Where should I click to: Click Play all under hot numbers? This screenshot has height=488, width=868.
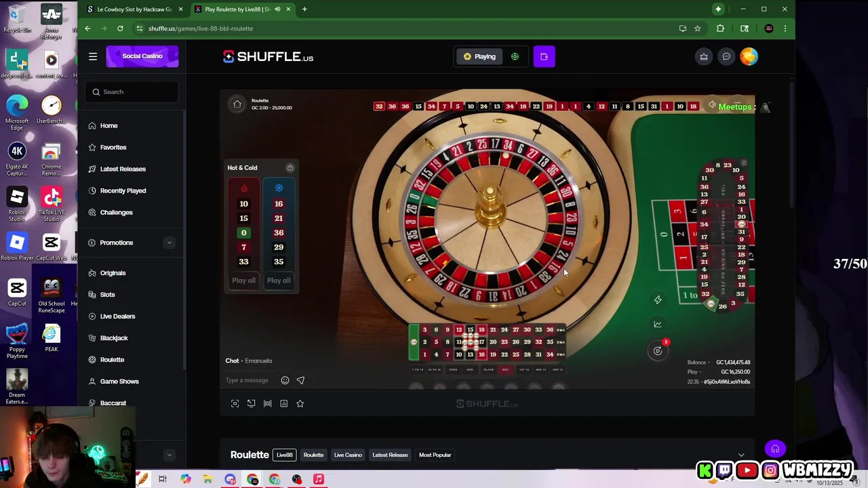[243, 281]
